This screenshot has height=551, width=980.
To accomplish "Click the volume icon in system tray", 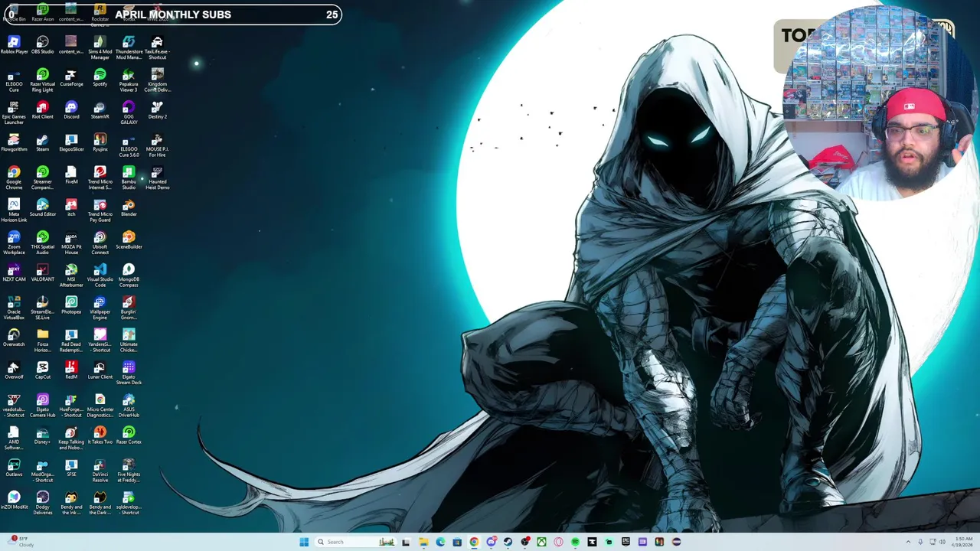I will click(x=941, y=542).
